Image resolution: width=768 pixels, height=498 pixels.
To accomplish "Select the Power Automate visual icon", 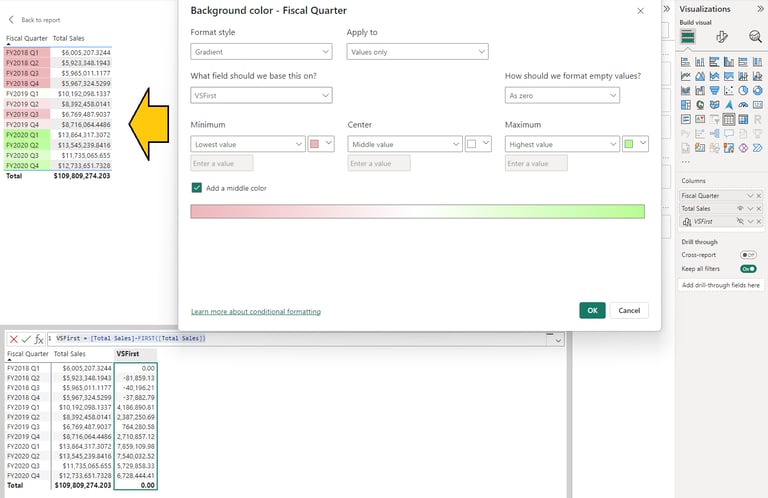I will point(758,147).
